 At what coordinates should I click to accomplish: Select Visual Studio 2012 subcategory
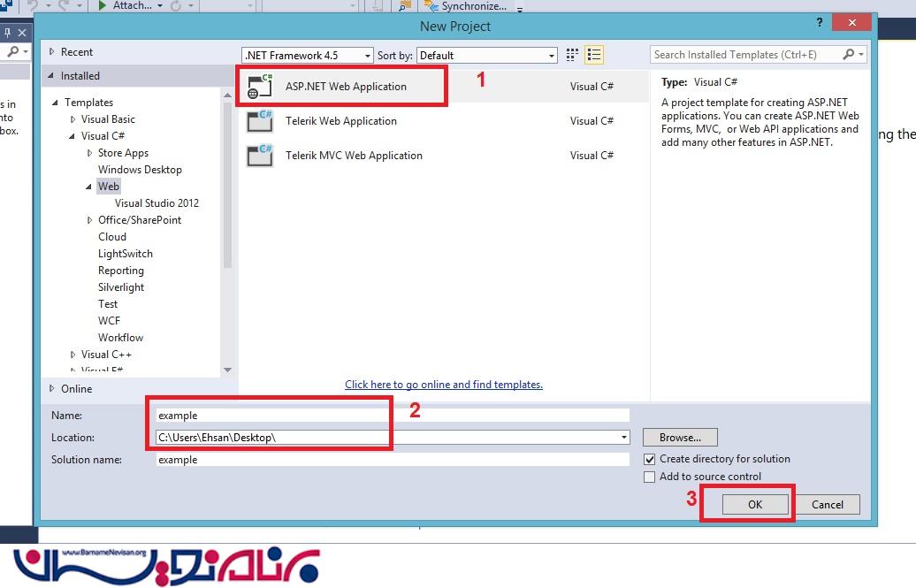coord(156,203)
